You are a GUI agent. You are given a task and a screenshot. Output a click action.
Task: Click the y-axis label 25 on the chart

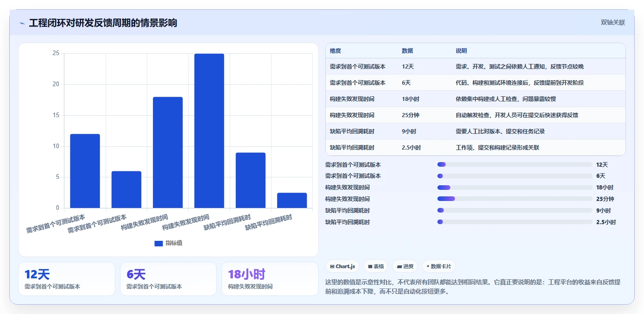click(x=56, y=53)
